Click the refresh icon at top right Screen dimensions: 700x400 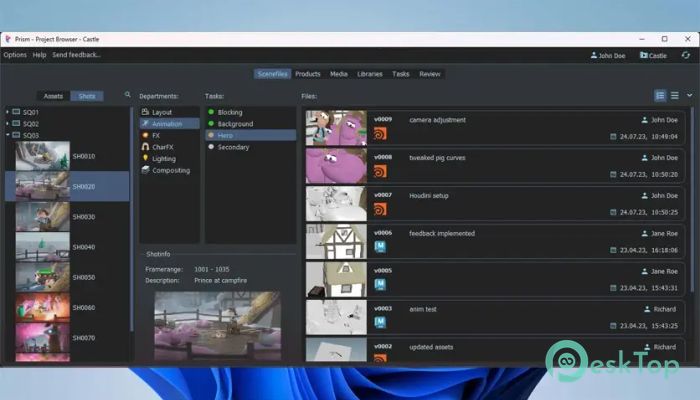pos(686,55)
